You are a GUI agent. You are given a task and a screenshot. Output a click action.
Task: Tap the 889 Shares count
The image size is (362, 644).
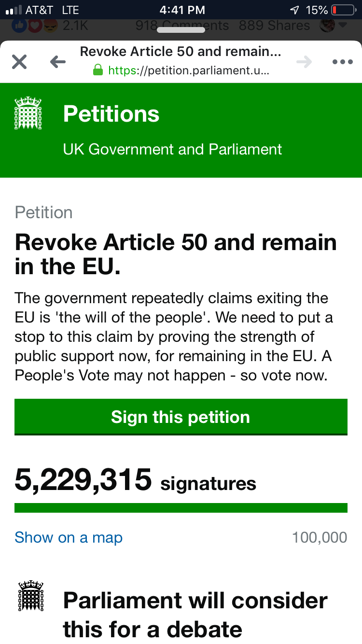(275, 25)
